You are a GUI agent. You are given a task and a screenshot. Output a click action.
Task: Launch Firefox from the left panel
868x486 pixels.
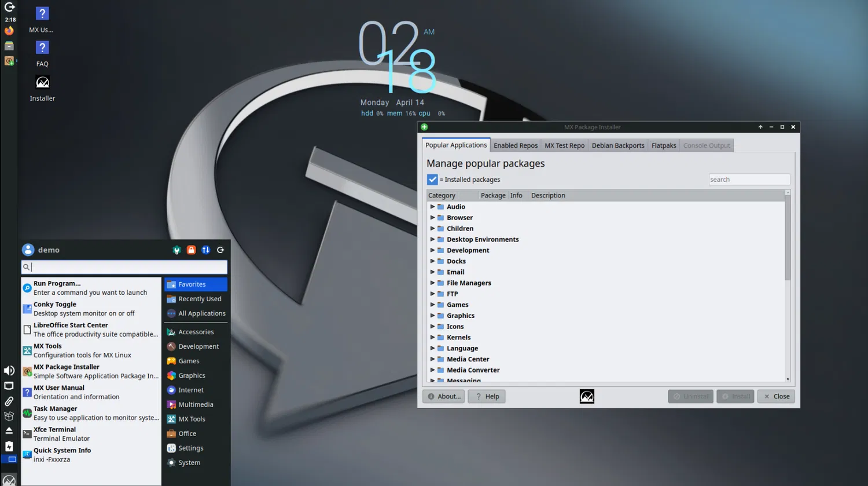pos(9,31)
